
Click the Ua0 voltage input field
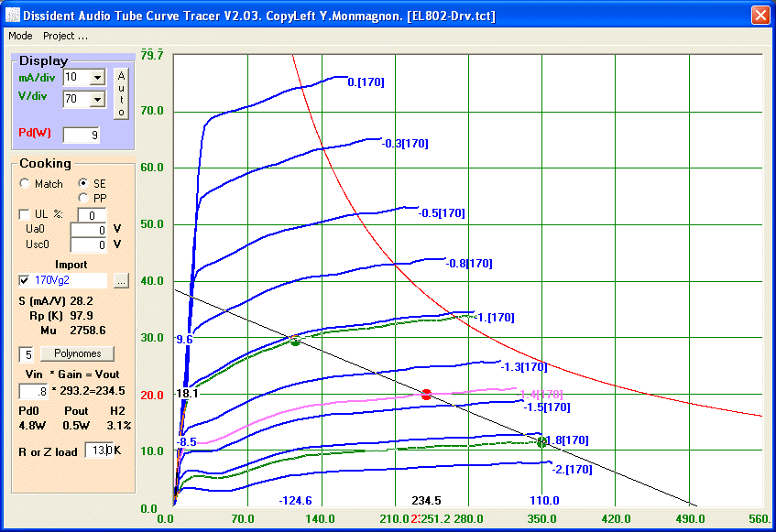tap(89, 229)
